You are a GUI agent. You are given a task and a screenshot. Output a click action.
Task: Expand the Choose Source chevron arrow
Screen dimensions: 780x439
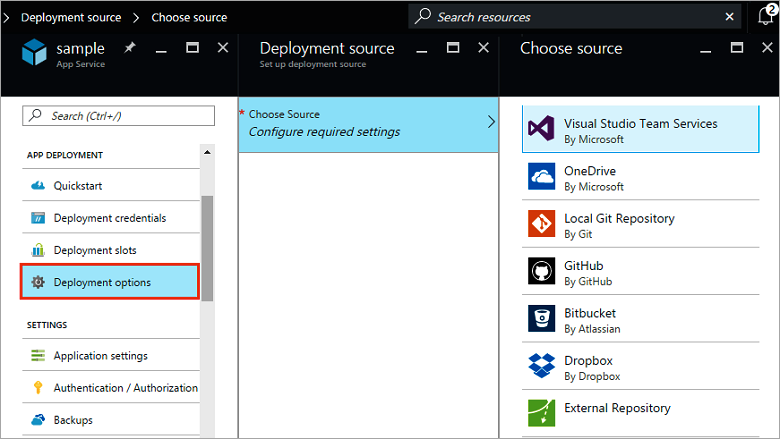(490, 122)
